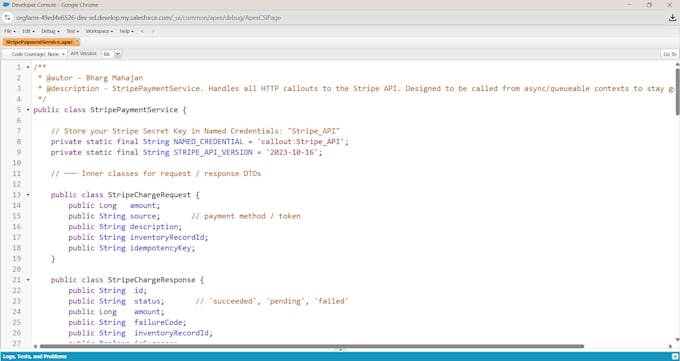
Task: Click line number 10 in the gutter
Action: [x=16, y=163]
